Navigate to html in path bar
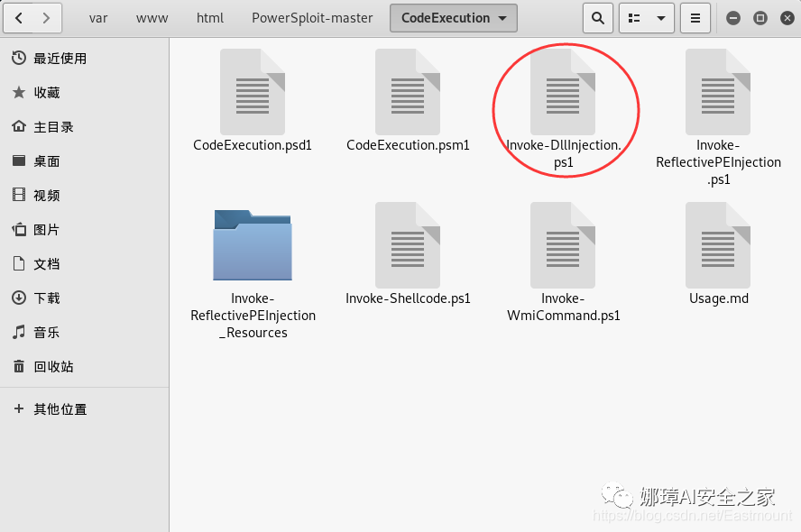Image resolution: width=801 pixels, height=532 pixels. 210,18
